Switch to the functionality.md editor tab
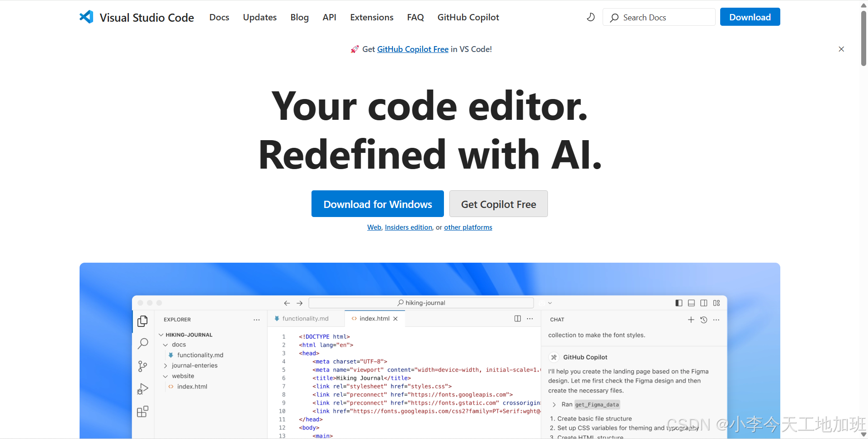Screen dimensions: 868x439 tap(305, 319)
